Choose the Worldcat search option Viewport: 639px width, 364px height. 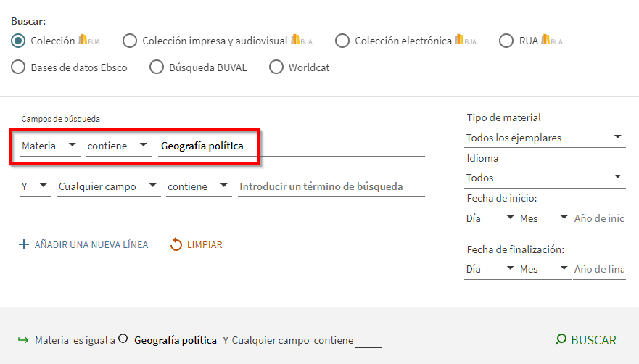[276, 67]
